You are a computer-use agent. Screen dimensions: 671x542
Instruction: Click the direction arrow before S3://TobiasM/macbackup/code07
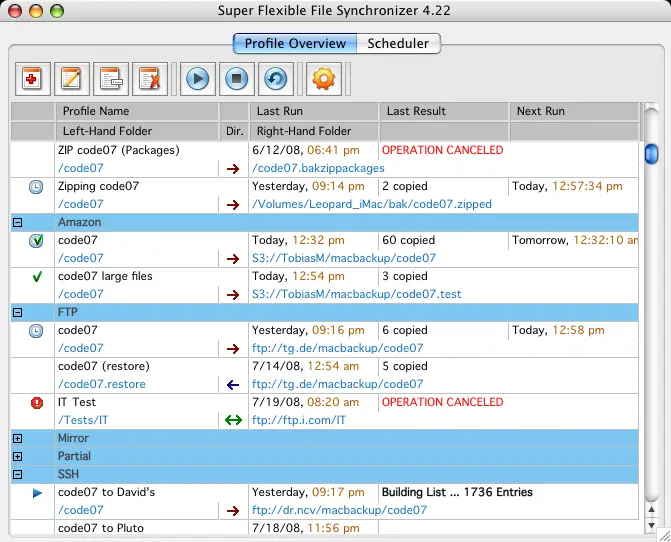[x=233, y=259]
